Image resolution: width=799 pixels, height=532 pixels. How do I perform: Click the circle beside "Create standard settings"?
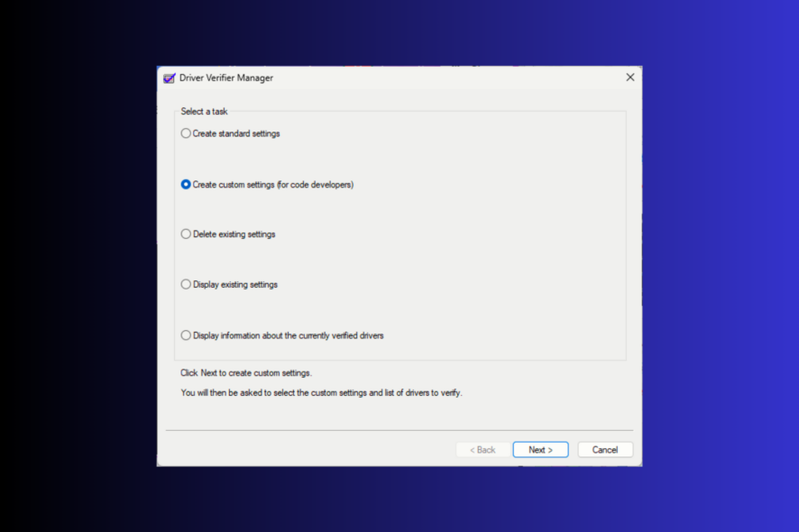[186, 133]
